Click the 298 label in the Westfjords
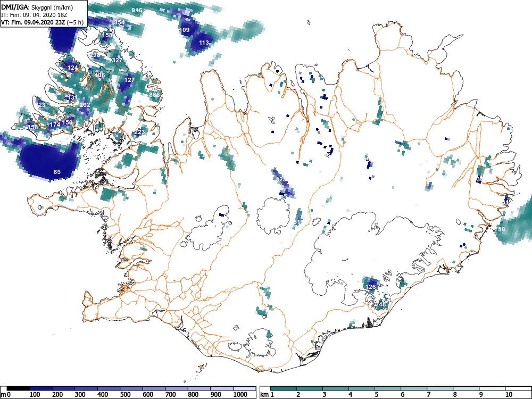The width and height of the screenshot is (532, 399). (95, 55)
